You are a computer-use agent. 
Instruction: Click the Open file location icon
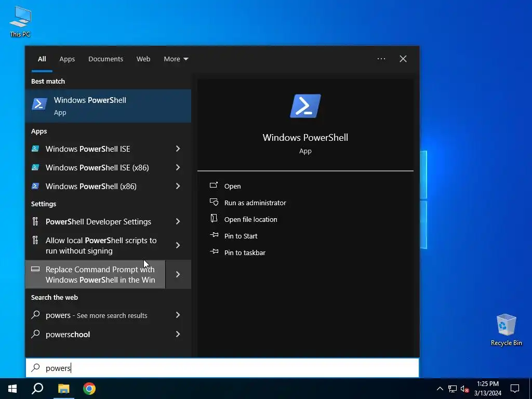coord(214,219)
